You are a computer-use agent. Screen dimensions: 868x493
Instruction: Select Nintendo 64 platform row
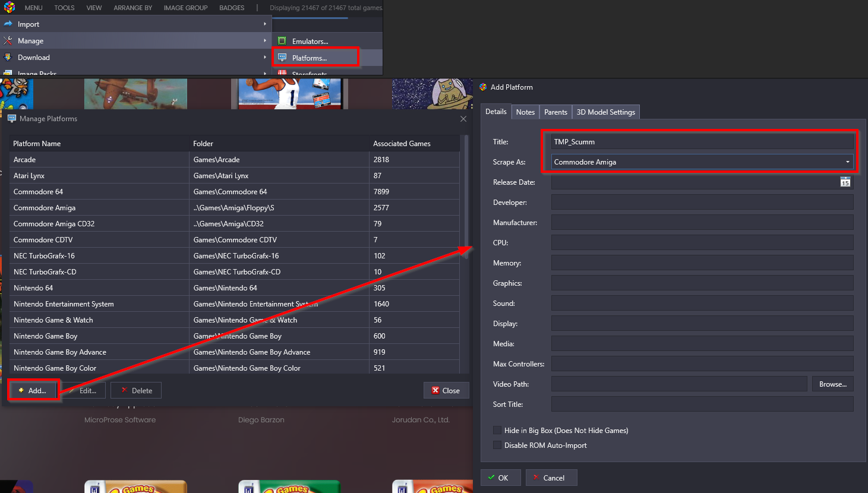point(235,287)
